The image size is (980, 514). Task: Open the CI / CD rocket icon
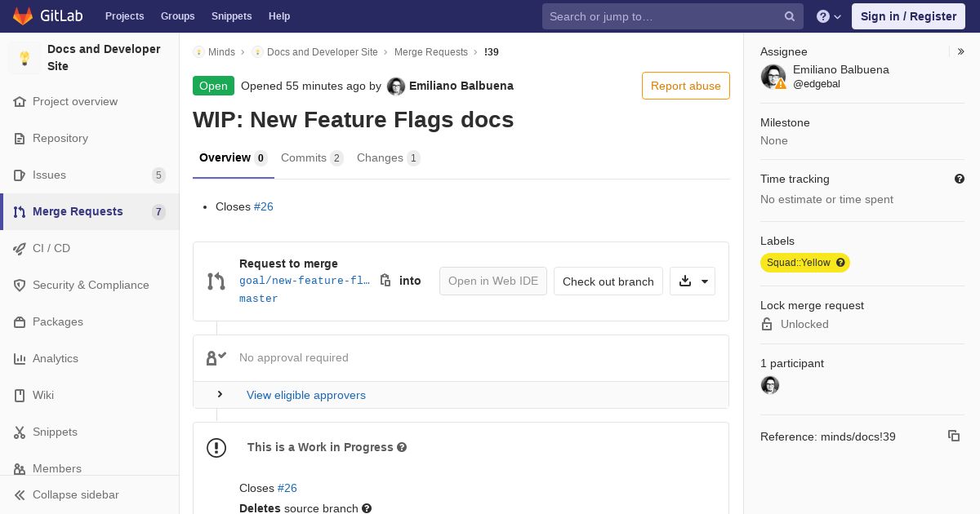20,248
